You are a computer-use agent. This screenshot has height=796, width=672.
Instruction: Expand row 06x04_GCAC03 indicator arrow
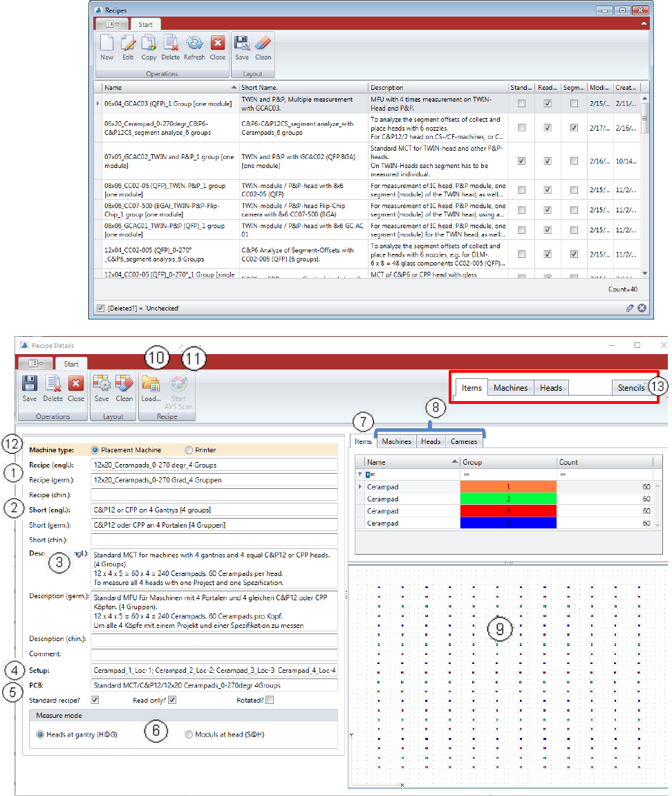click(x=98, y=104)
